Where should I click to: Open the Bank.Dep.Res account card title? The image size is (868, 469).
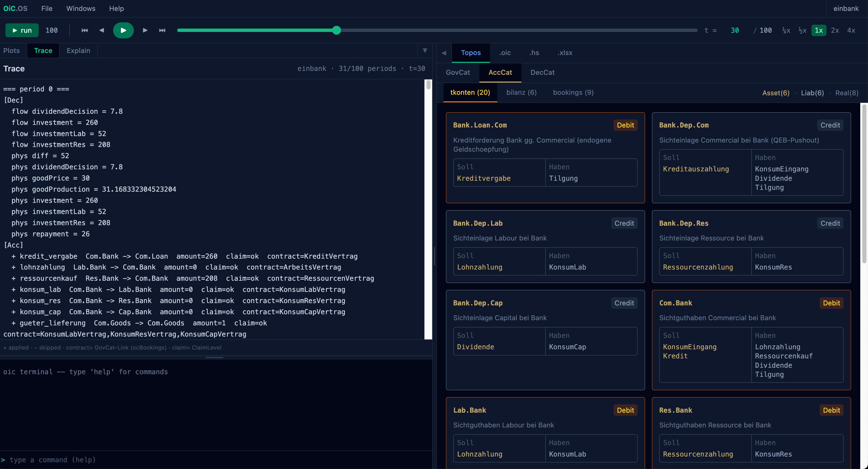click(684, 223)
